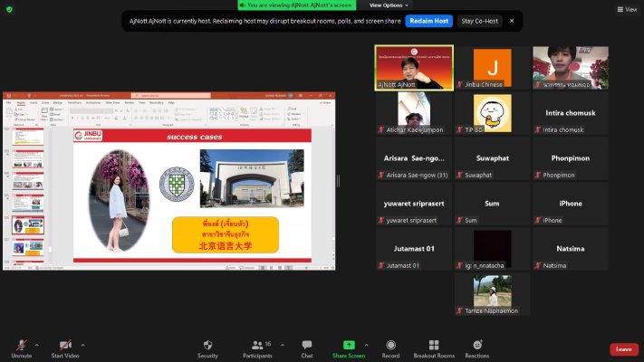Screen dimensions: 644x362
Task: Select AjNott AjNott's video tile
Action: [414, 68]
